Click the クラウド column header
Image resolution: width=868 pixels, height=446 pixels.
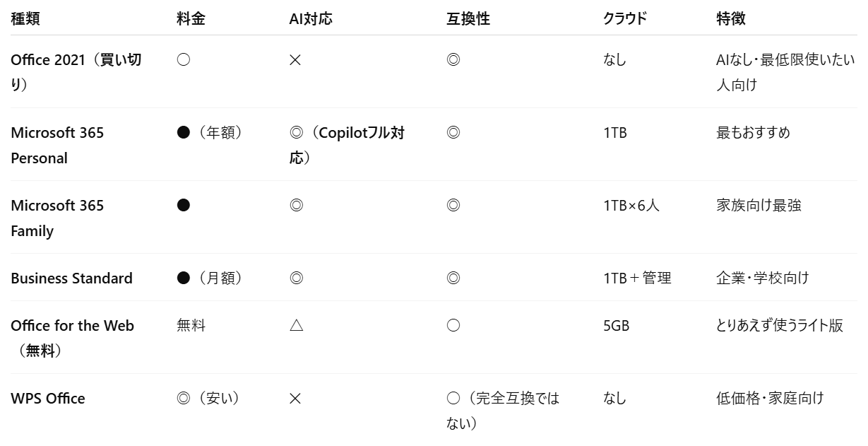[x=624, y=19]
